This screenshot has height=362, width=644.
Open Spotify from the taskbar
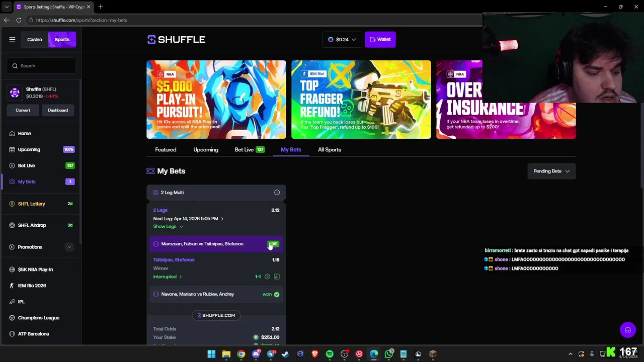(330, 354)
